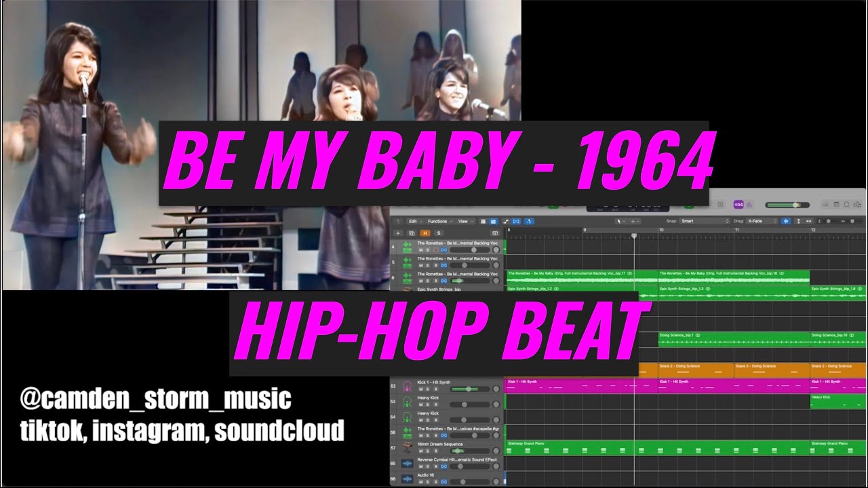Open the Drag X-Fade dropdown
This screenshot has width=868, height=488.
tap(762, 221)
